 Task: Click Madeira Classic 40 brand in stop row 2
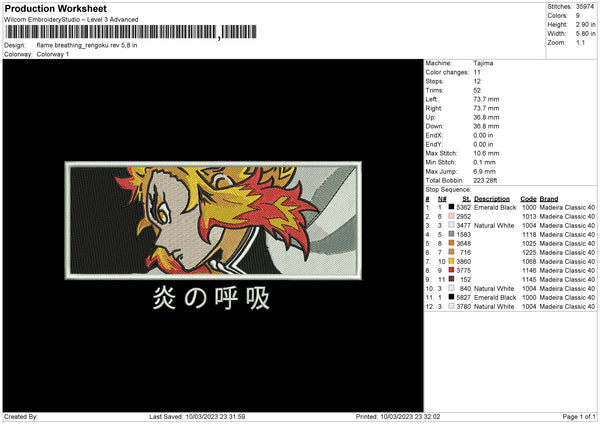567,217
